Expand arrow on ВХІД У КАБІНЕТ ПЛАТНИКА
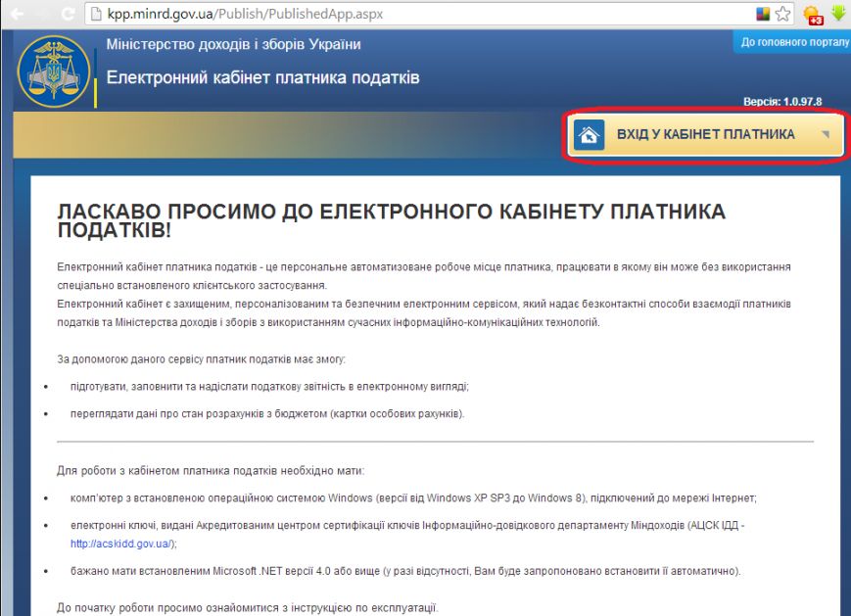This screenshot has width=851, height=616. coord(826,134)
